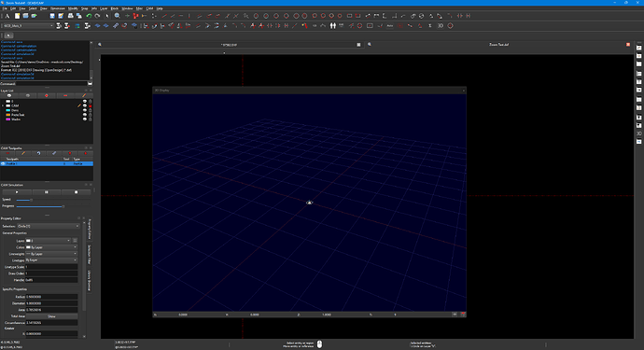Click the Save floppy disk icon
This screenshot has height=350, width=644.
(52, 16)
